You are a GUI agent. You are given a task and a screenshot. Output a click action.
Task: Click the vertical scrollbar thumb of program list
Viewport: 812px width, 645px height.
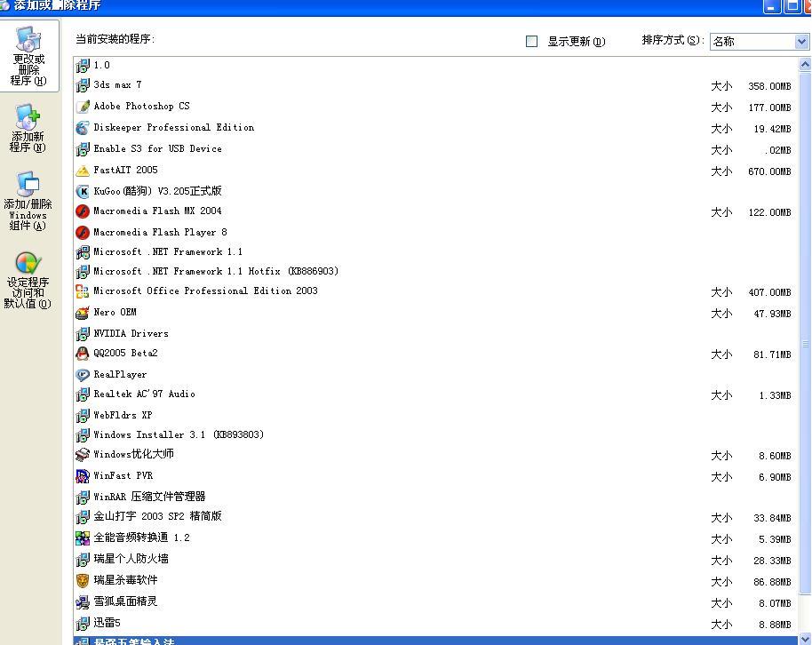(805, 332)
